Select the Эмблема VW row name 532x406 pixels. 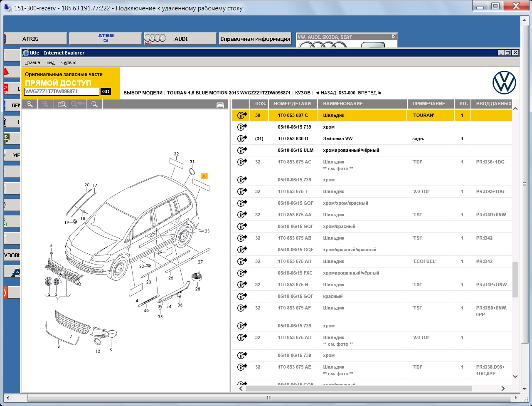(x=338, y=139)
